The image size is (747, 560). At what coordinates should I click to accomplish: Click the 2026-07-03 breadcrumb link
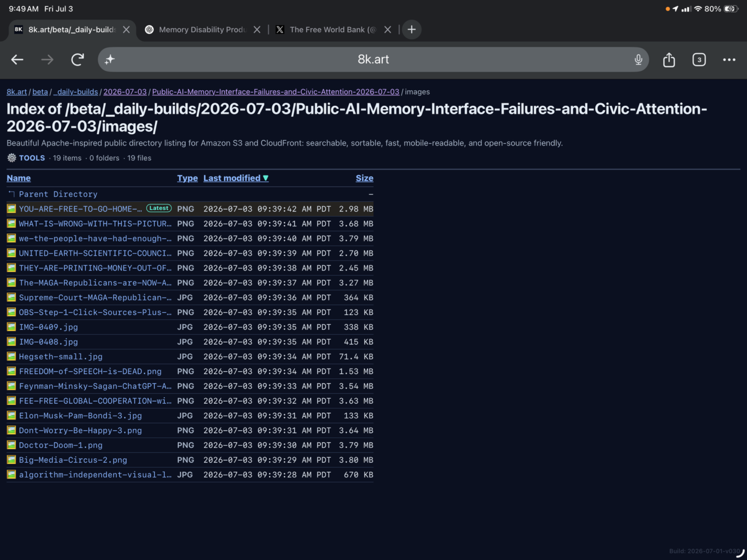pos(125,92)
